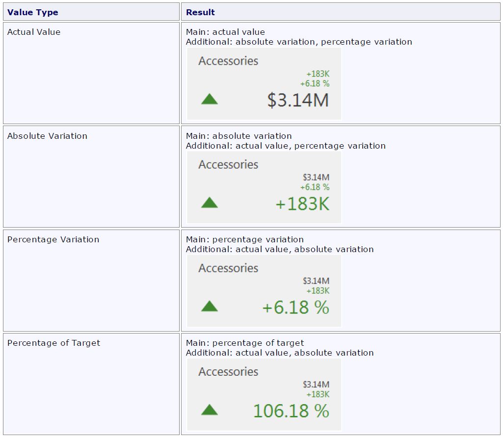This screenshot has height=438, width=504.
Task: Click the 106.18 % main value
Action: pos(291,411)
